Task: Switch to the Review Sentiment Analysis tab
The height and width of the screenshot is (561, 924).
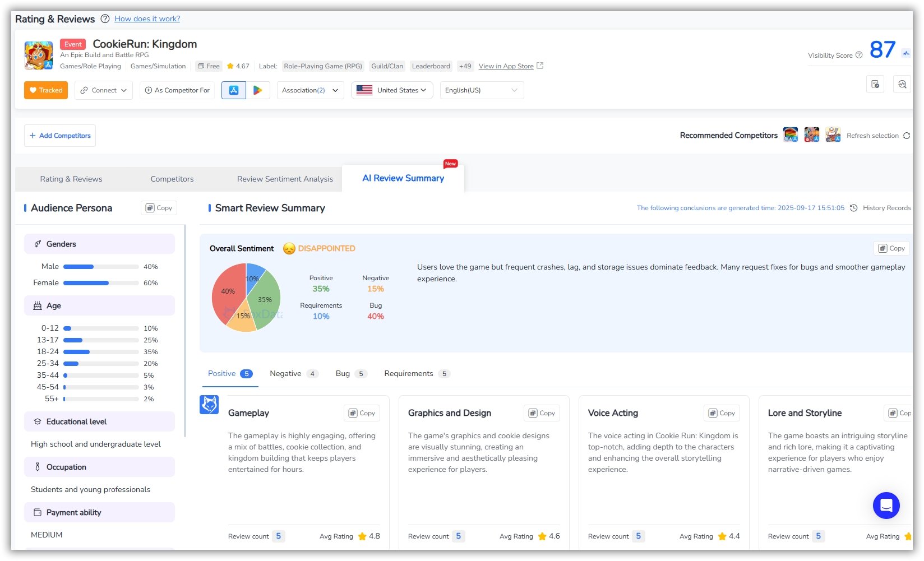Action: pos(285,179)
